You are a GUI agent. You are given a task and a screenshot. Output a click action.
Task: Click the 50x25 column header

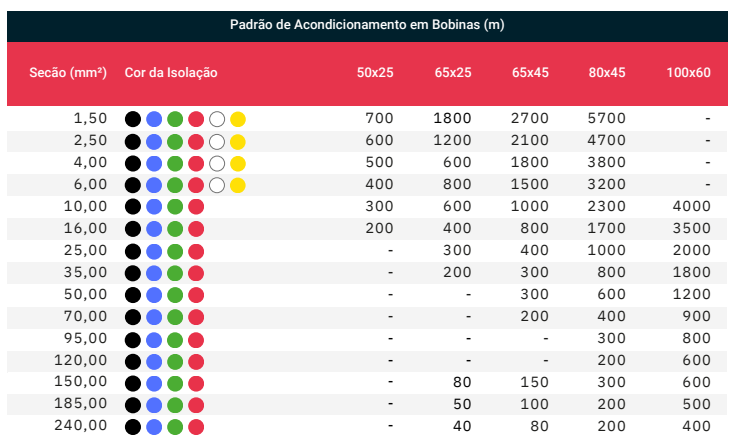coord(375,73)
